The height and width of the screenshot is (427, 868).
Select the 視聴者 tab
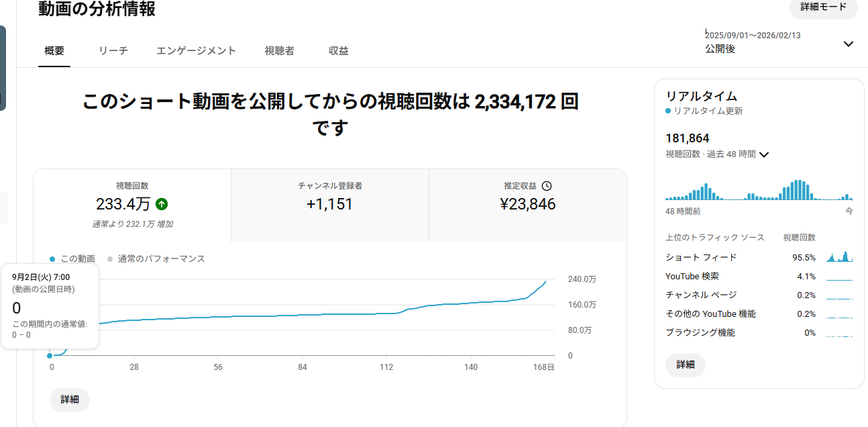[x=279, y=51]
